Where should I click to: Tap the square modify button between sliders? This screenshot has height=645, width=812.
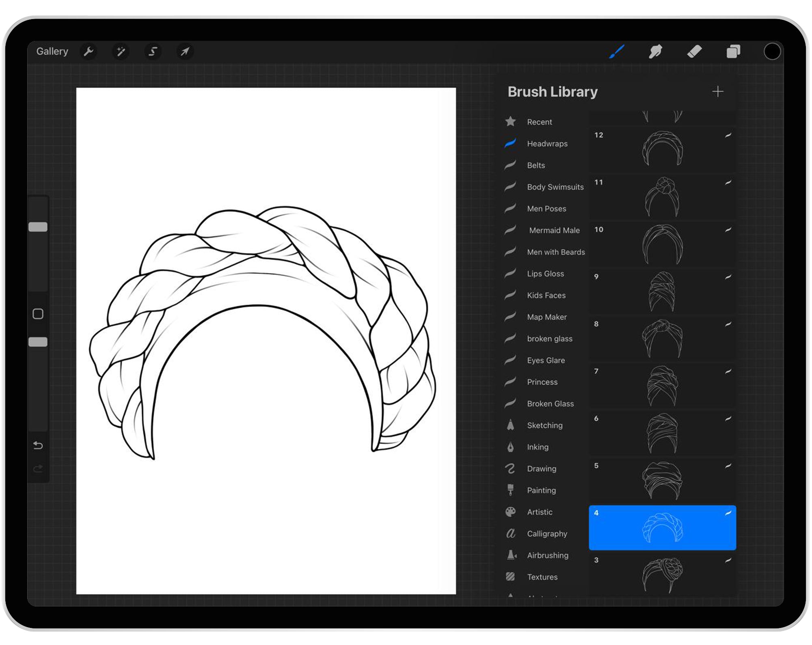click(38, 314)
